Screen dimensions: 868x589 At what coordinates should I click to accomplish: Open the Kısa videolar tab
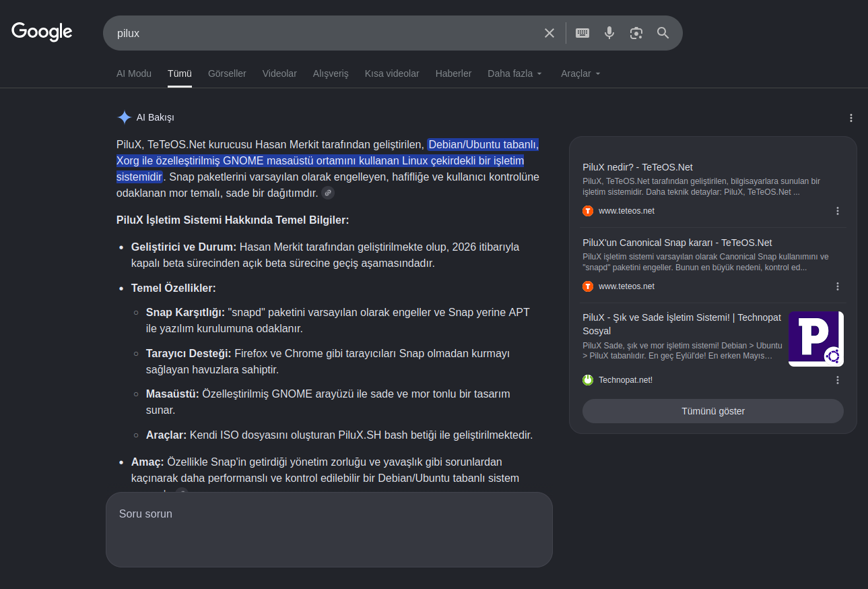(392, 73)
